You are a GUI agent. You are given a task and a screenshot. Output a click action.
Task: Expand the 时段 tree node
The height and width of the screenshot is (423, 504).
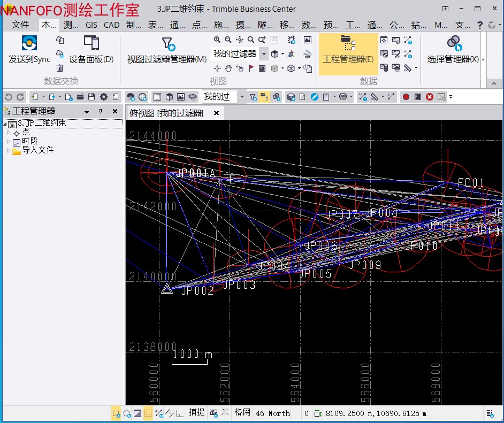tap(9, 141)
